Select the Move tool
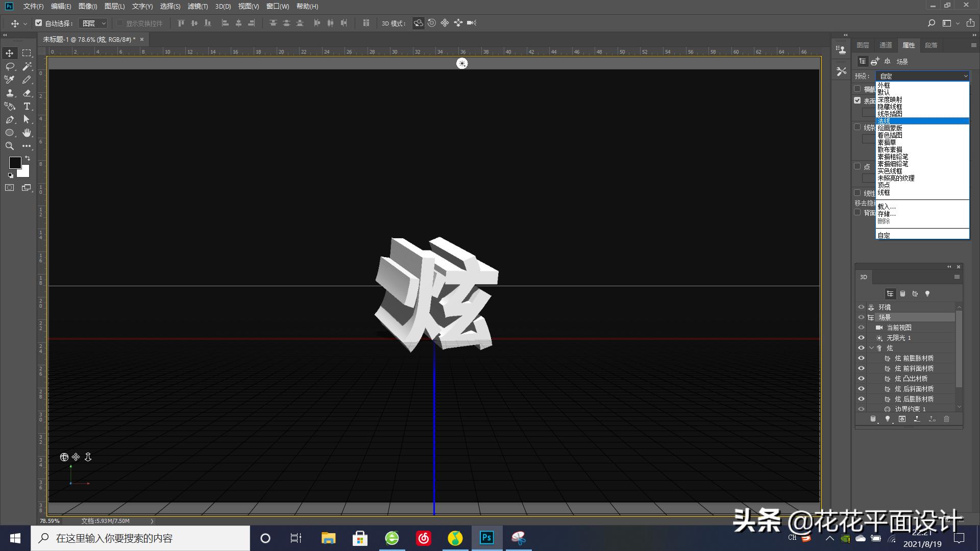 pyautogui.click(x=9, y=53)
